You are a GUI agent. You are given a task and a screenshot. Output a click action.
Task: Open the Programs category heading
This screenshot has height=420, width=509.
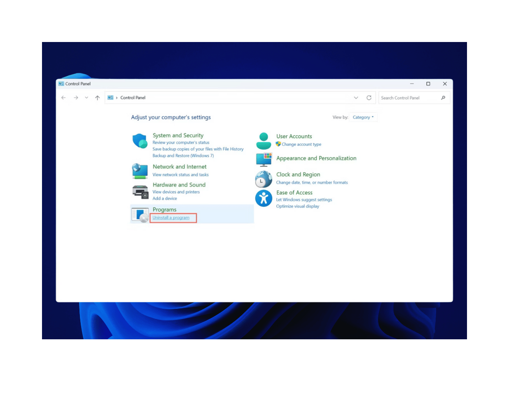point(164,210)
